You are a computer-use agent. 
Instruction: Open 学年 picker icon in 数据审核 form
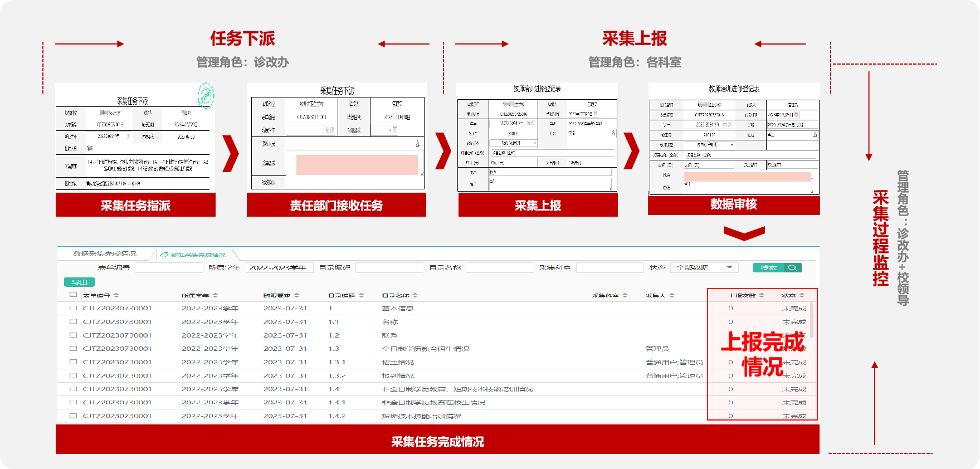click(x=727, y=125)
